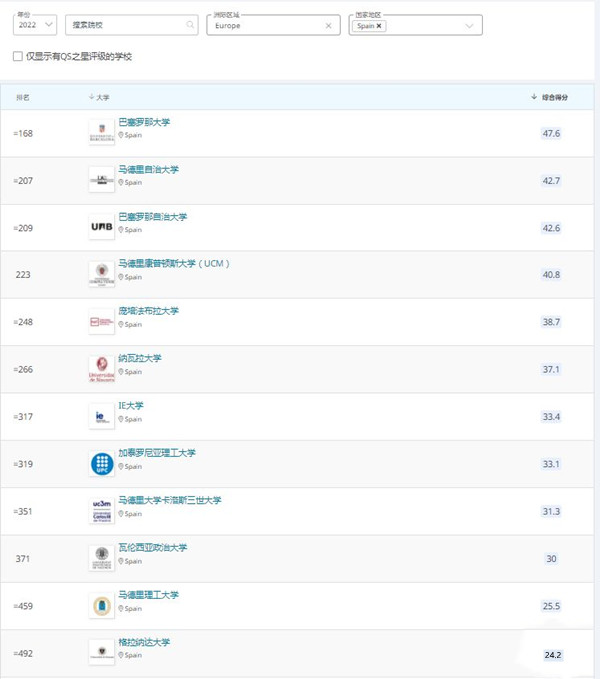Viewport: 600px width, 679px height.
Task: Click location pin icon under 巴塞罗那大学
Action: (121, 135)
